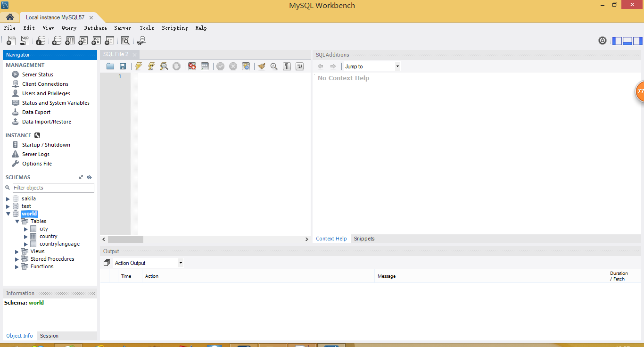Click the create new function icon
Viewport: 644px width, 347px height.
click(x=109, y=41)
